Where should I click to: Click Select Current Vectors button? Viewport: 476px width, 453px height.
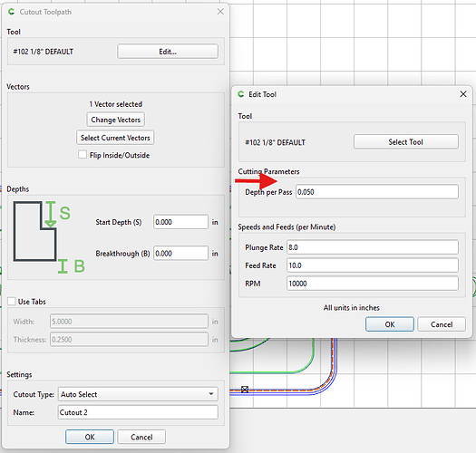[x=115, y=138]
